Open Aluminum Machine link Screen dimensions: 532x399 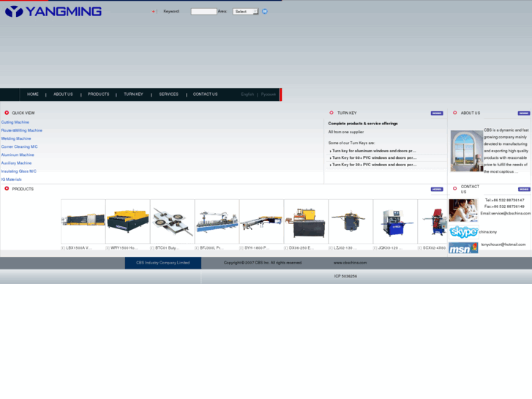tap(18, 155)
